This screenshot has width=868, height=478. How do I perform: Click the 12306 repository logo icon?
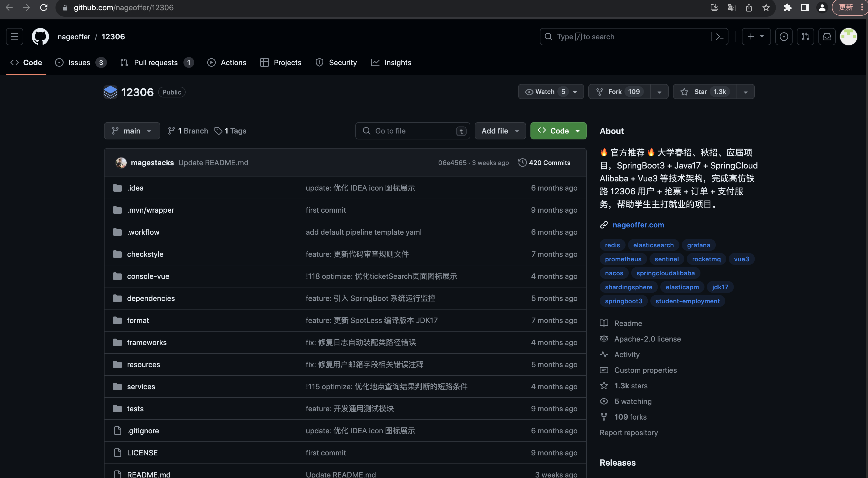pos(110,92)
